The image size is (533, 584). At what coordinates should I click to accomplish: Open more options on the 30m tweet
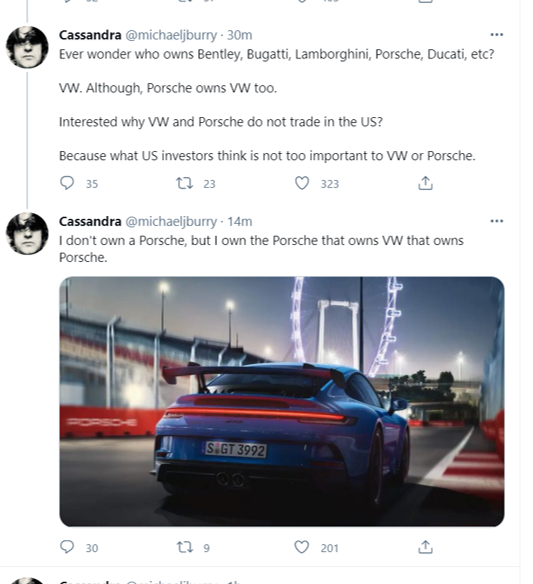[x=496, y=35]
